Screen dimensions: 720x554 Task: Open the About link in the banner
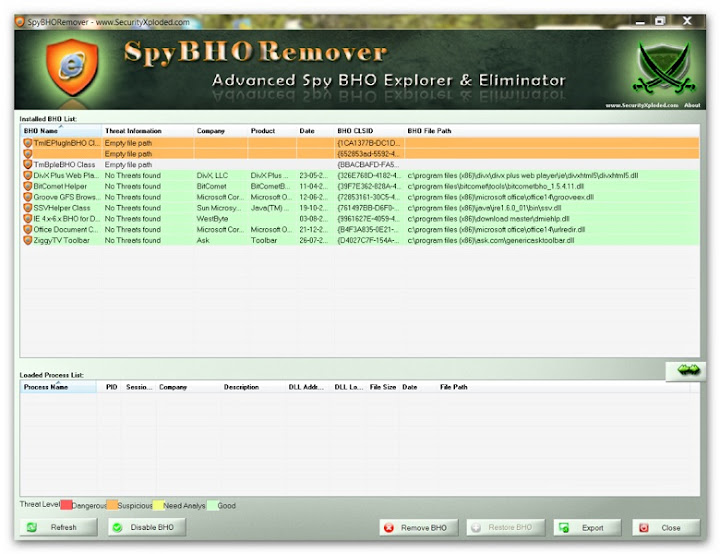pos(692,105)
